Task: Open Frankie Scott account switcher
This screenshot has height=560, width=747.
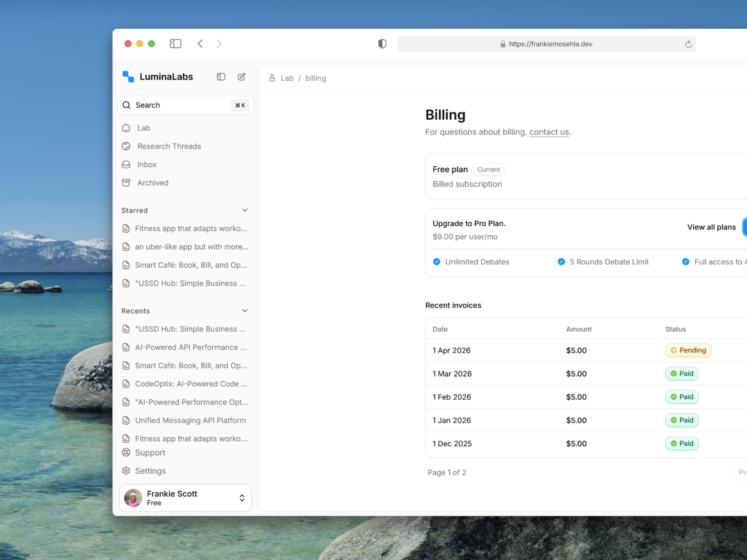Action: (185, 498)
